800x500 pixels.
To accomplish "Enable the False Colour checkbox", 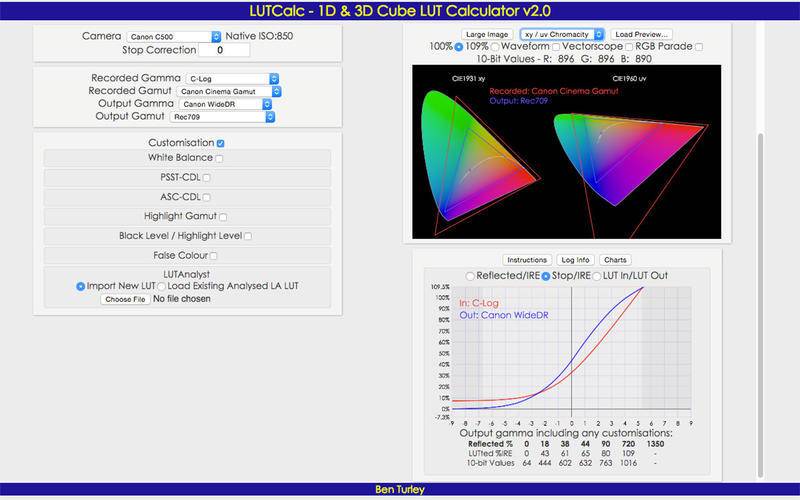I will (x=213, y=256).
